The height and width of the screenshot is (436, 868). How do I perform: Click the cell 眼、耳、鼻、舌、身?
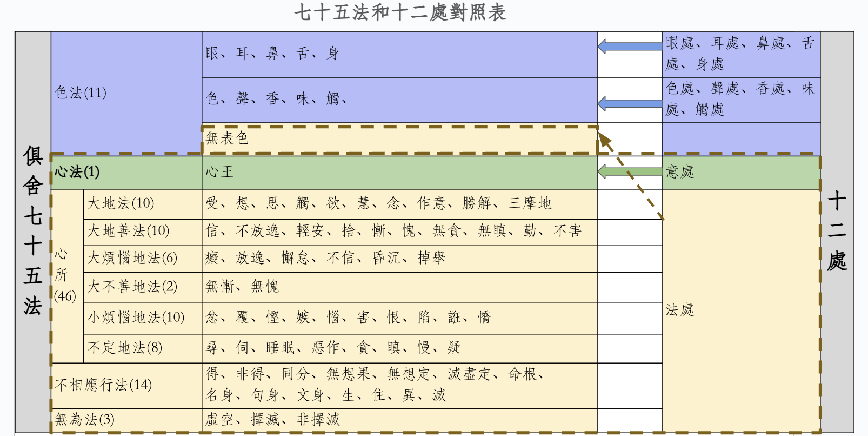[x=399, y=55]
